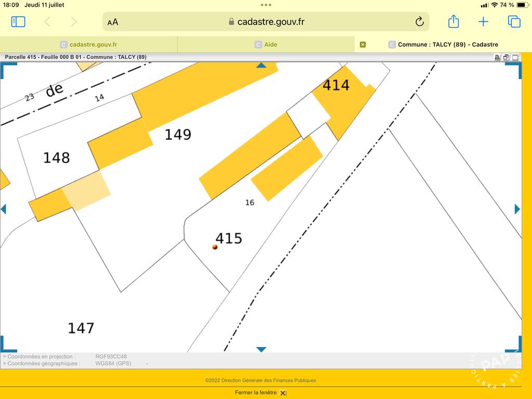Open the AA reader text options
This screenshot has width=532, height=399.
point(113,22)
